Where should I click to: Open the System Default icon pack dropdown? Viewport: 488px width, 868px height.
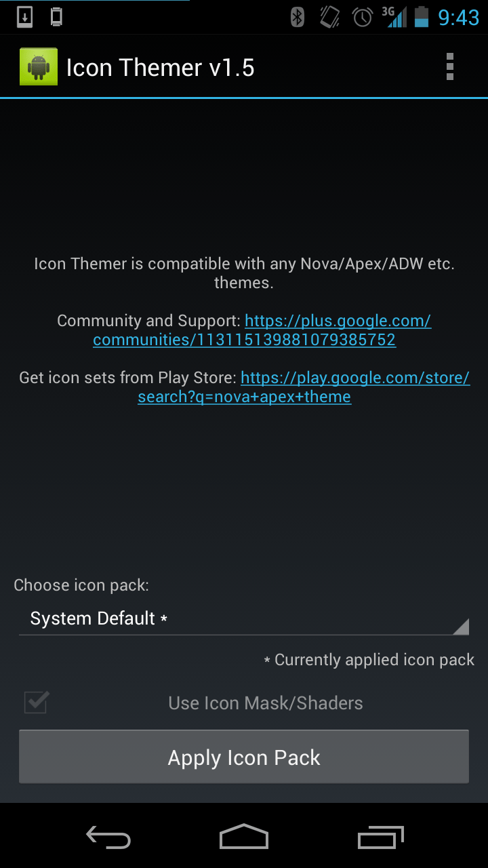[x=244, y=618]
